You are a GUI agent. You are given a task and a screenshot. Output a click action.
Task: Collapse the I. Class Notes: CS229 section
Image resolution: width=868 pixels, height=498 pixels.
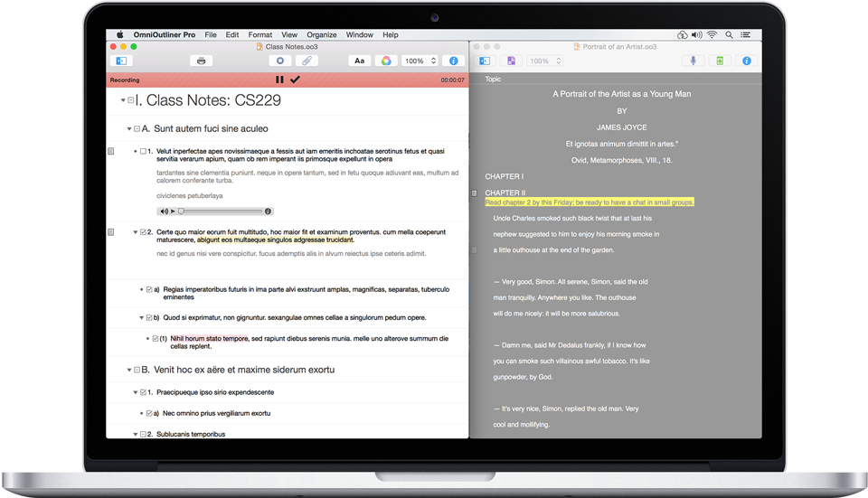123,100
